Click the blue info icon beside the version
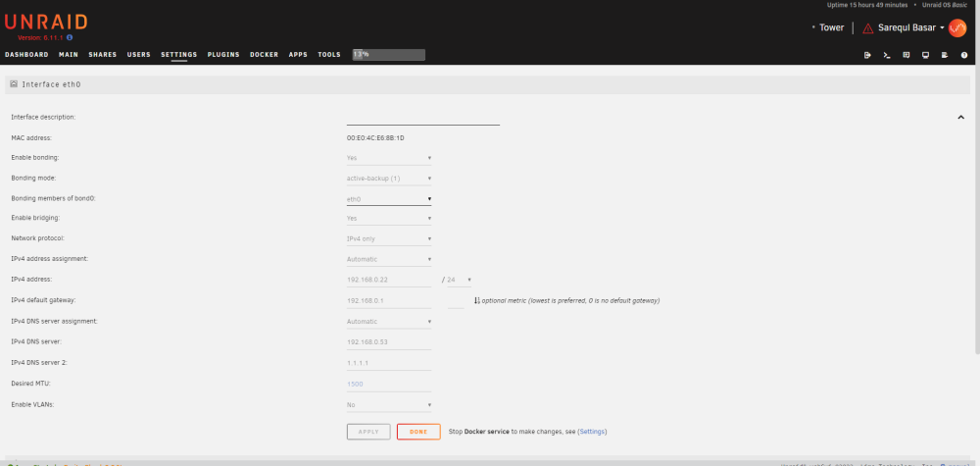 [70, 38]
